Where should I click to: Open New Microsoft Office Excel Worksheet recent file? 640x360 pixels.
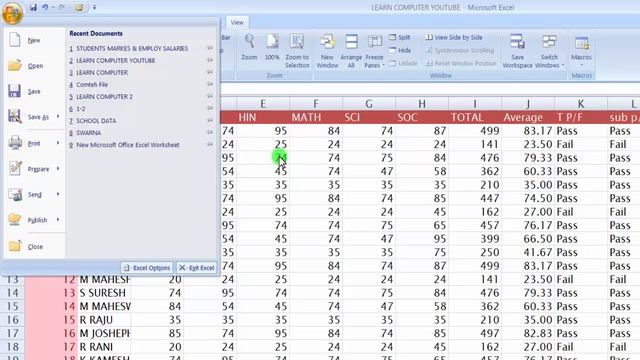128,145
